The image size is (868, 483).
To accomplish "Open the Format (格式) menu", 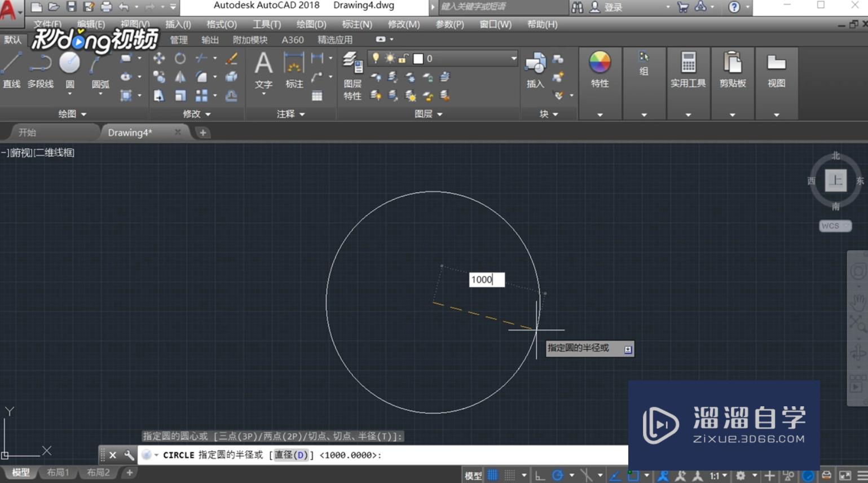I will [x=222, y=24].
